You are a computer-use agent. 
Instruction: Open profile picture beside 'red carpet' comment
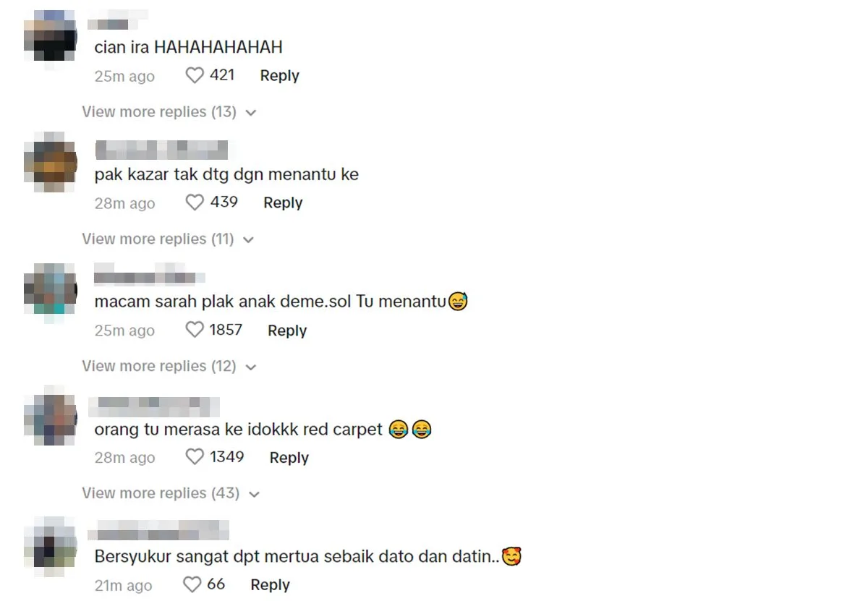point(50,416)
